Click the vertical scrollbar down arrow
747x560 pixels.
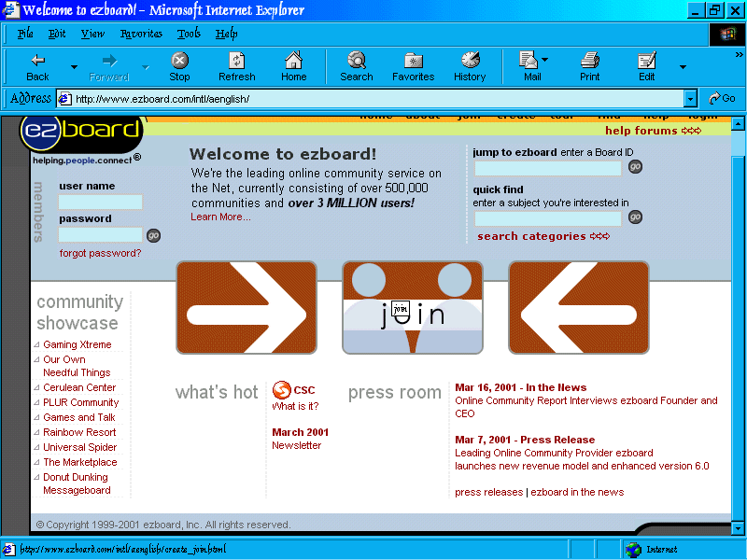coord(738,528)
